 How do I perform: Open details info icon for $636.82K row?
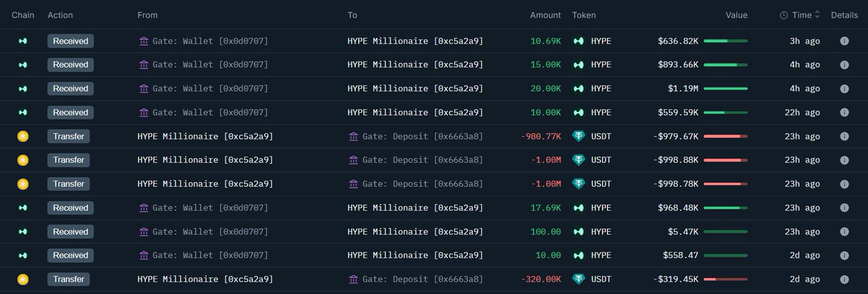click(844, 41)
